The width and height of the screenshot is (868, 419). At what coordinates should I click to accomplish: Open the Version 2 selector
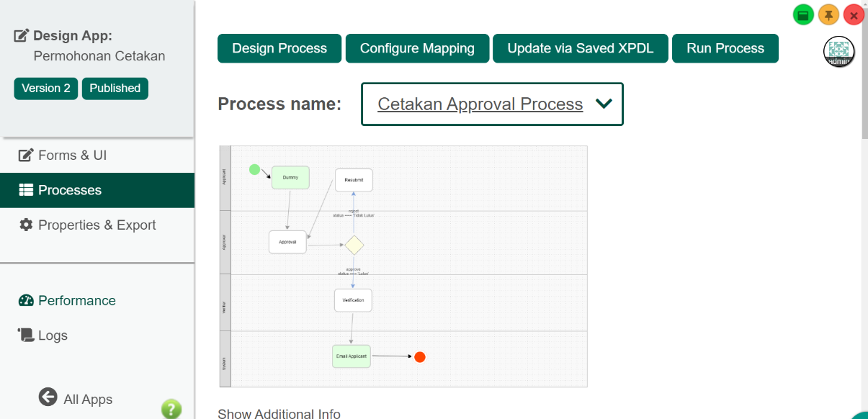click(46, 89)
